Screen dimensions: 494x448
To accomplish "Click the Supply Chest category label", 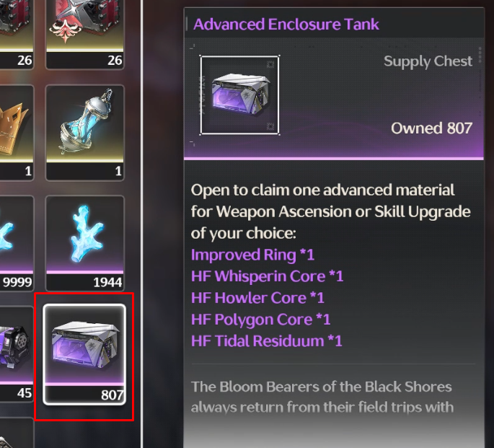I will tap(428, 61).
